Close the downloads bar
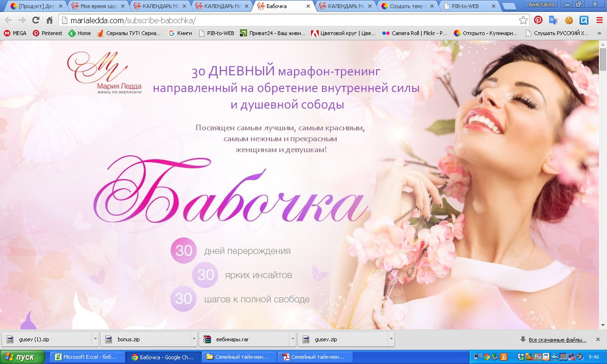607x364 pixels. [598, 339]
